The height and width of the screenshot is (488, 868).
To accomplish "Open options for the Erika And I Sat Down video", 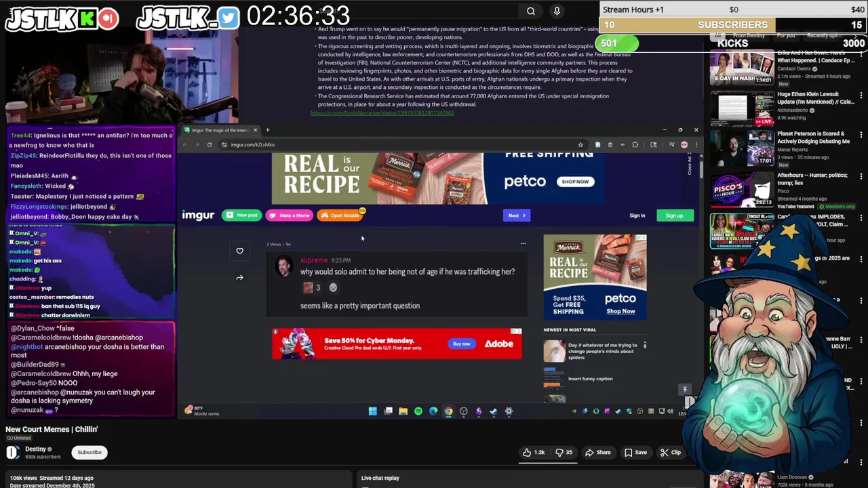I will coord(861,56).
